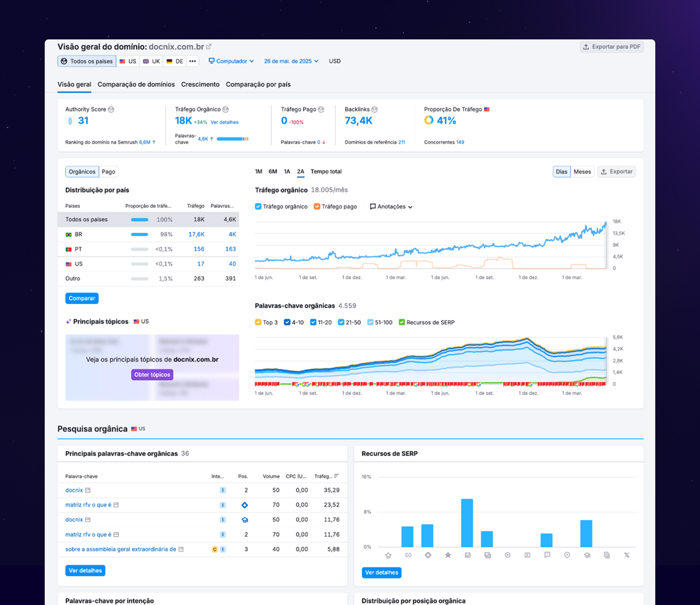Click diamond position icon in matriz rfv row
Screen dimensions: 700x605
point(245,505)
